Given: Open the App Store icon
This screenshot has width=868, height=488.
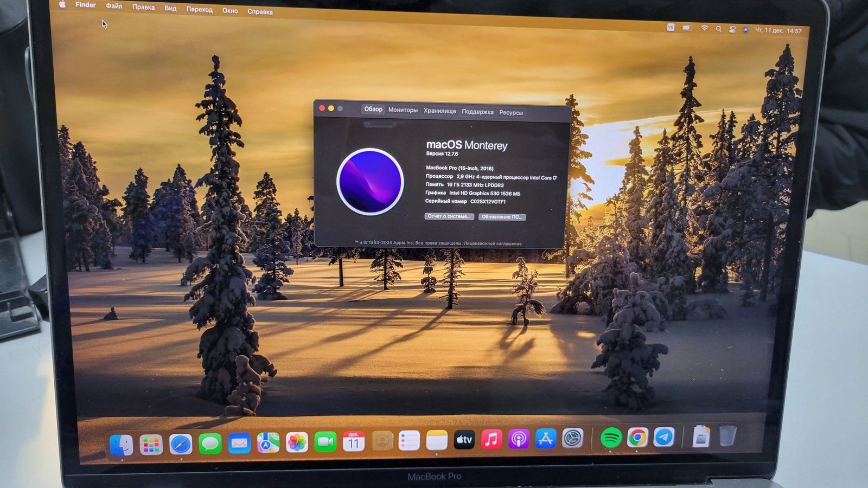Looking at the screenshot, I should point(545,439).
